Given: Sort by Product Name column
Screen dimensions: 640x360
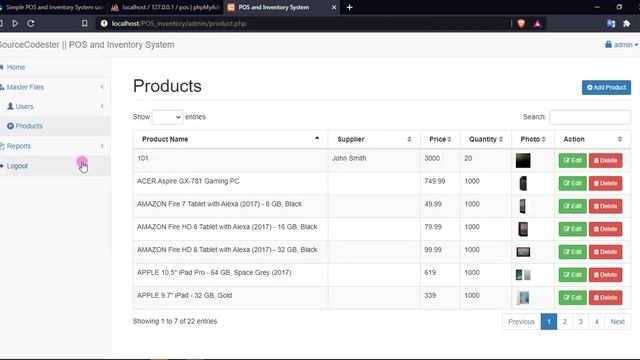Looking at the screenshot, I should [x=230, y=139].
